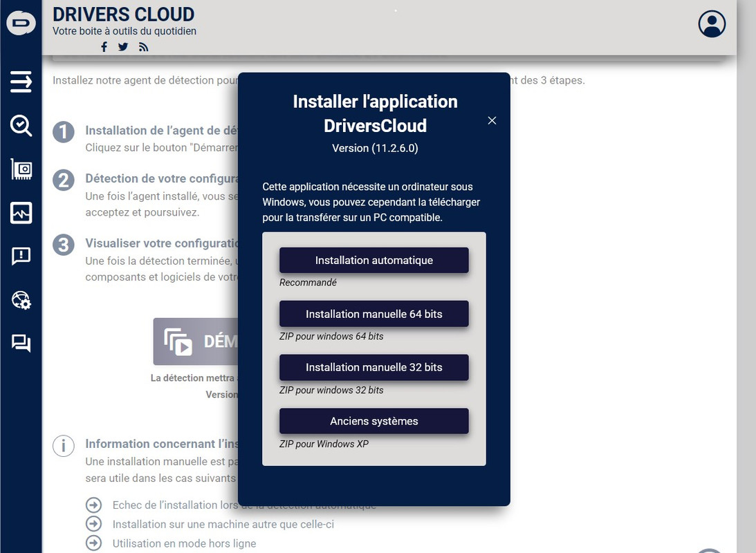
Task: Click the Installation automatique button
Action: point(374,260)
